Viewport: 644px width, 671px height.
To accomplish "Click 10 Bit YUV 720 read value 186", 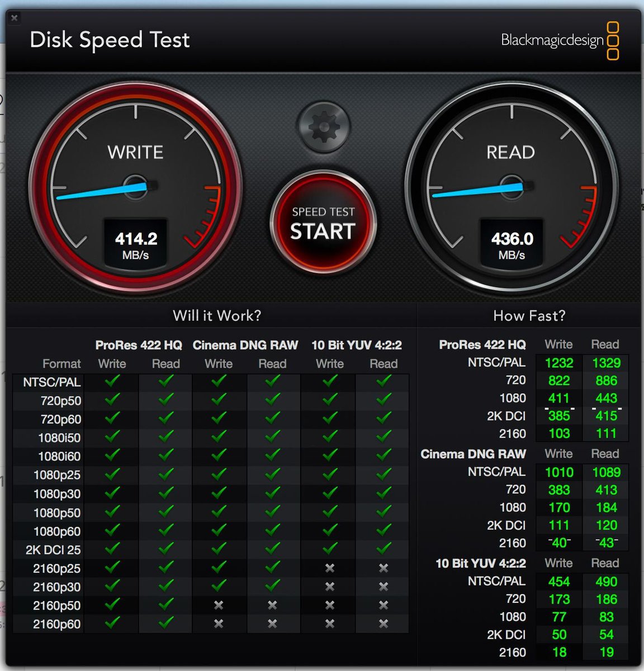I will pos(607,599).
